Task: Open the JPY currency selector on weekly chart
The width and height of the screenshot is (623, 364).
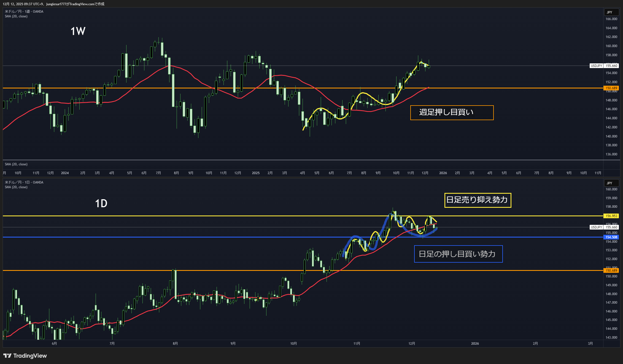Action: [611, 12]
